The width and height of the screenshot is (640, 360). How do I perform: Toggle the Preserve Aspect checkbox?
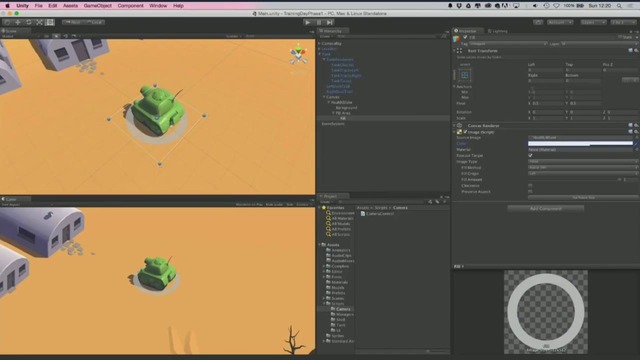[x=530, y=191]
